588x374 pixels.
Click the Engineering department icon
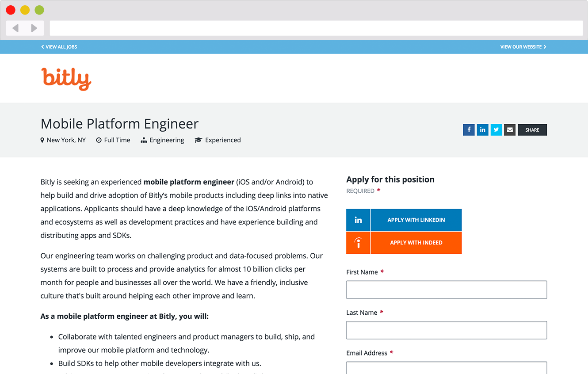pos(144,140)
